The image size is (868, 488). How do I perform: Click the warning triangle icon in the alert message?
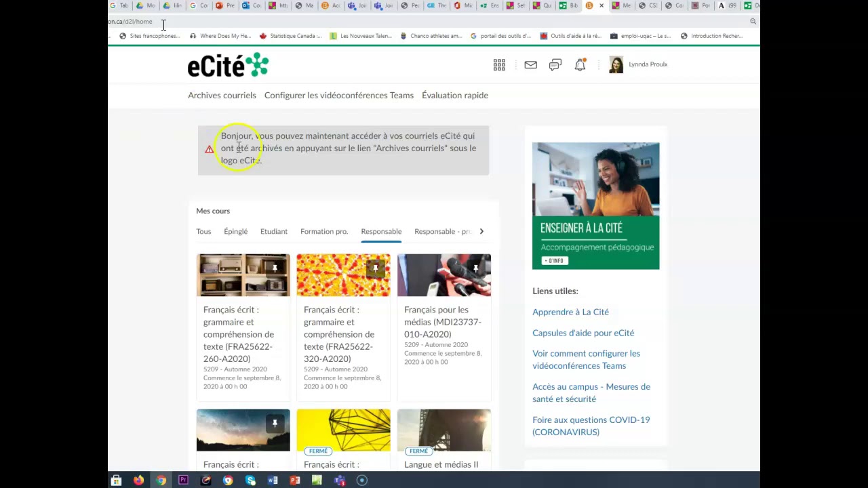tap(209, 149)
